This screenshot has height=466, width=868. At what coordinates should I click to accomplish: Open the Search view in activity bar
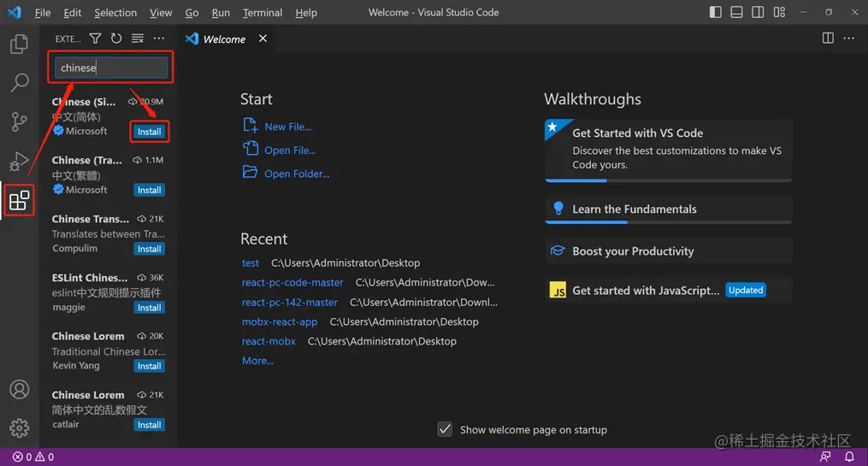click(x=20, y=82)
